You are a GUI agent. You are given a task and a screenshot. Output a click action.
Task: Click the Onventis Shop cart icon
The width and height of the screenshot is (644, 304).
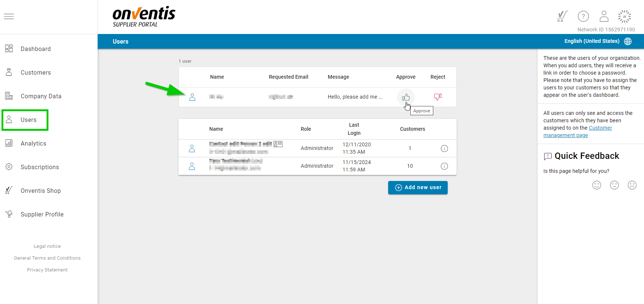pyautogui.click(x=9, y=190)
